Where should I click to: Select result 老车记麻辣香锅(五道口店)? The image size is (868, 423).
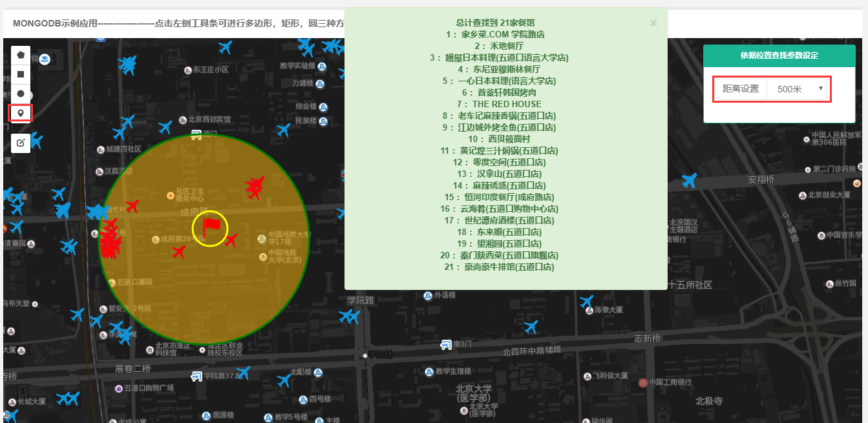[x=500, y=116]
